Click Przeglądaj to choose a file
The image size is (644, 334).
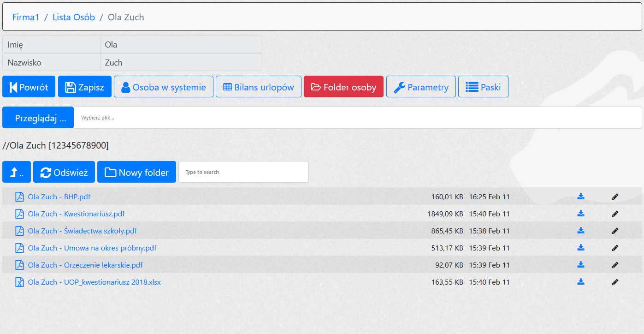point(38,118)
